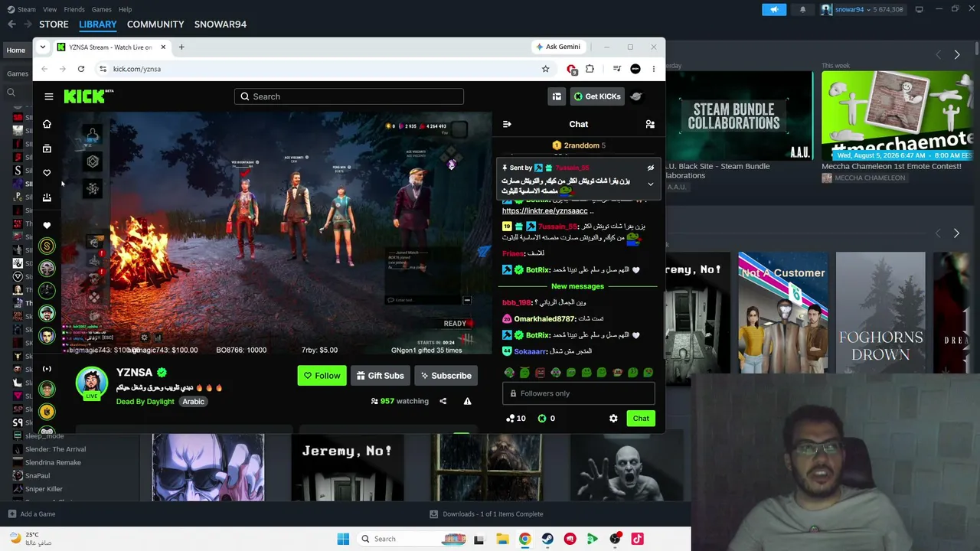This screenshot has height=551, width=980.
Task: Open the Not A Customer game cover
Action: click(x=782, y=312)
